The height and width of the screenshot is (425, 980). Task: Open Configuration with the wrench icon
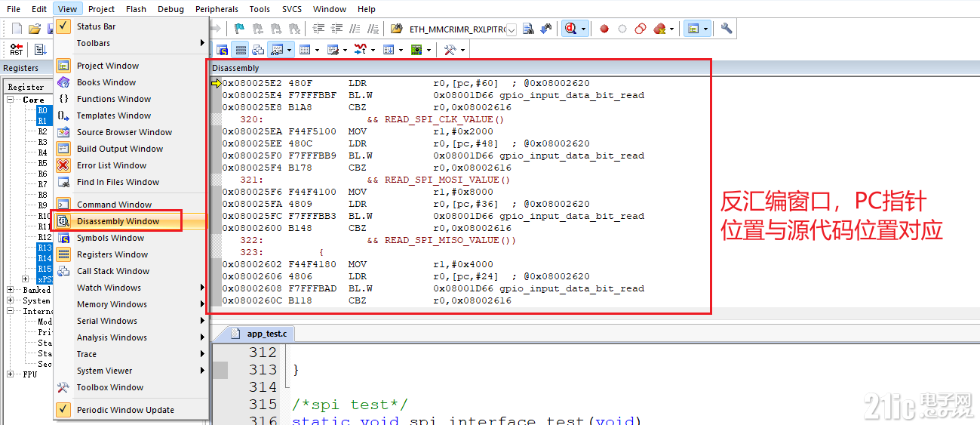727,29
